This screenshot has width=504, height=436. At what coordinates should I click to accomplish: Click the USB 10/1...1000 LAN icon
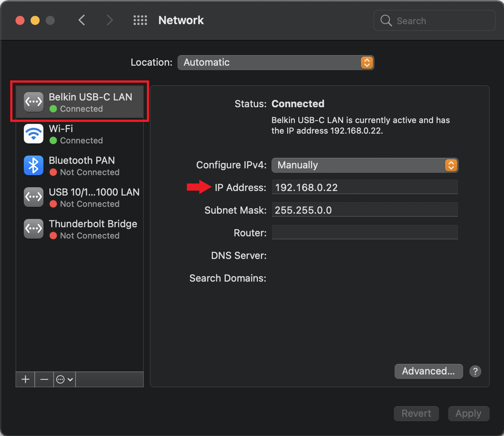[34, 197]
